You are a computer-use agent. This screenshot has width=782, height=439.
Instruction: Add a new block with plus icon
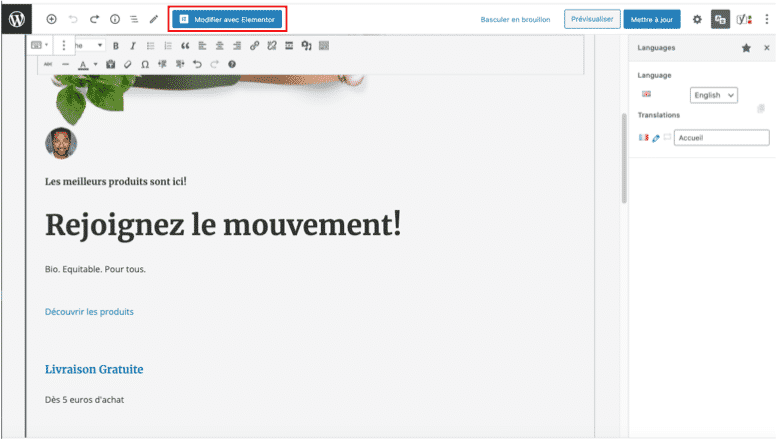pyautogui.click(x=51, y=19)
